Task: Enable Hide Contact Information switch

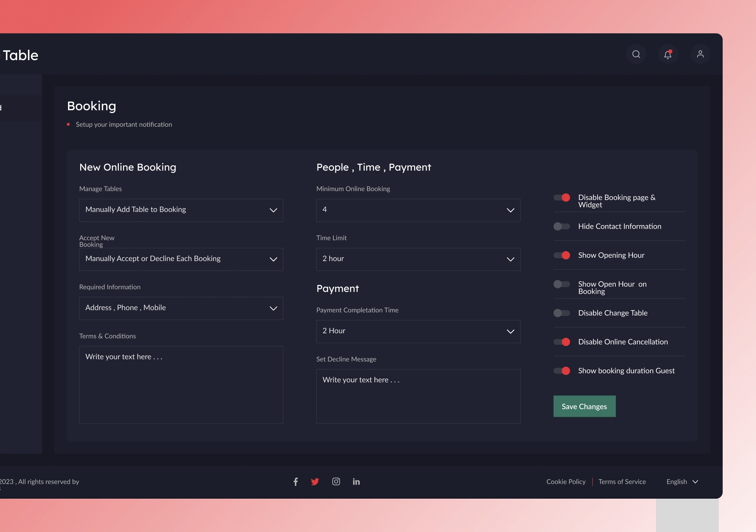Action: coord(562,226)
